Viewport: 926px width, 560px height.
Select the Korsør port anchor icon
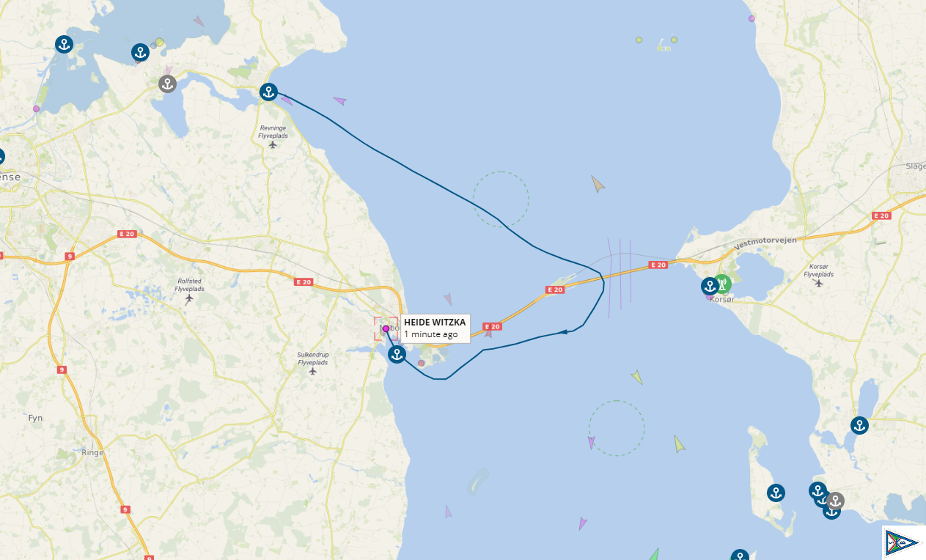[x=709, y=286]
